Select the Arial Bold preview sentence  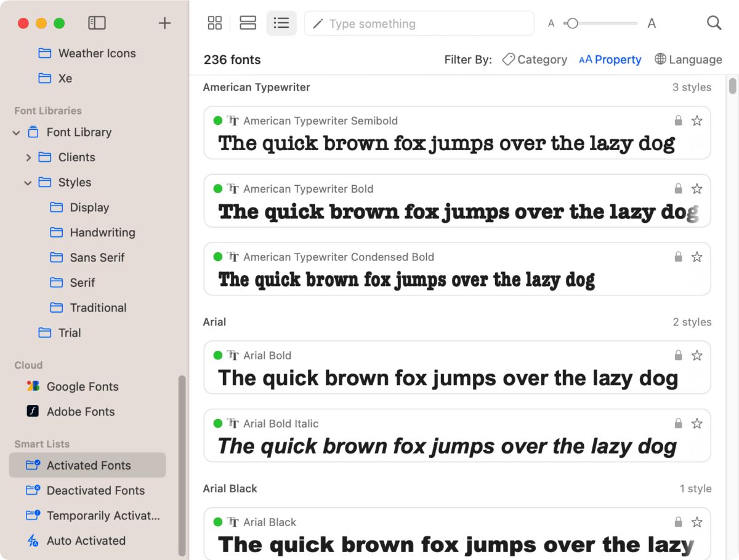point(448,378)
